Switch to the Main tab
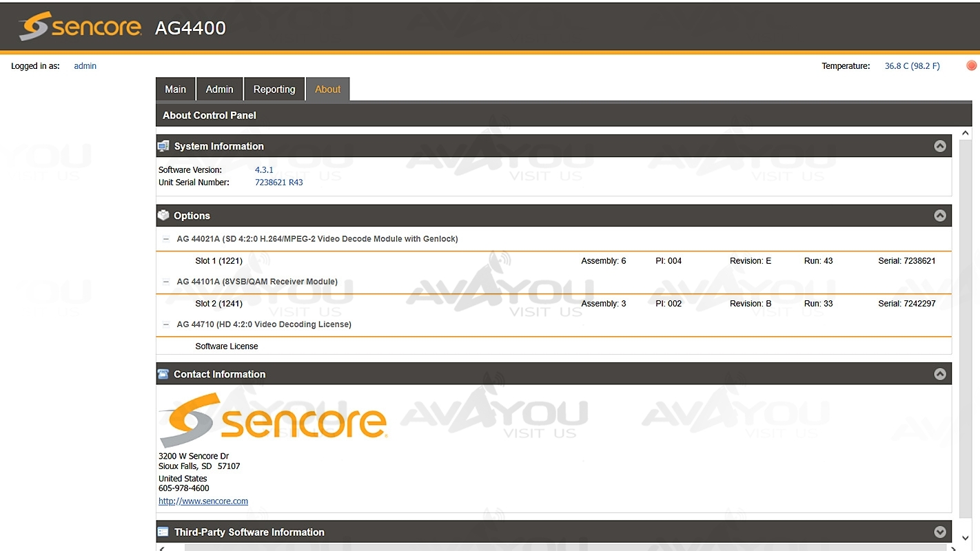 coord(175,90)
